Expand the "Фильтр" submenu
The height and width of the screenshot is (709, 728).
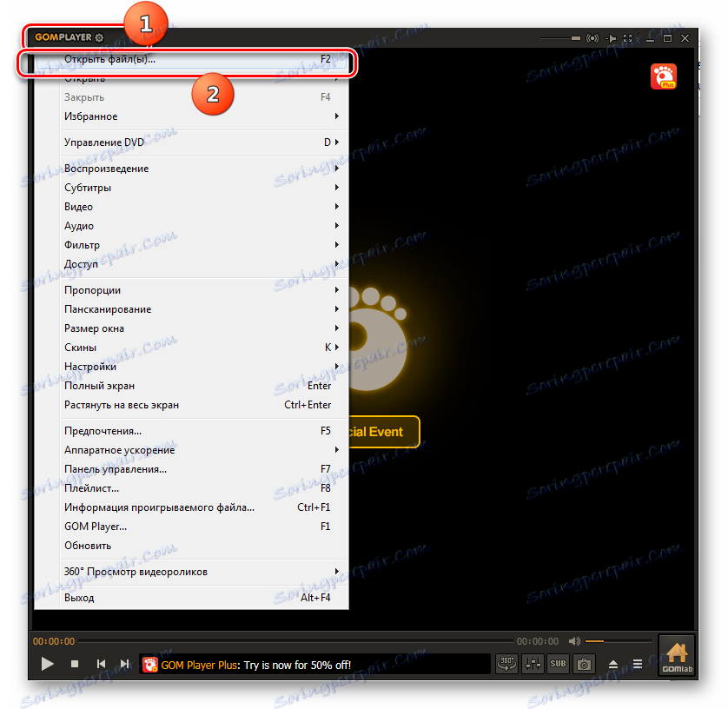[191, 244]
